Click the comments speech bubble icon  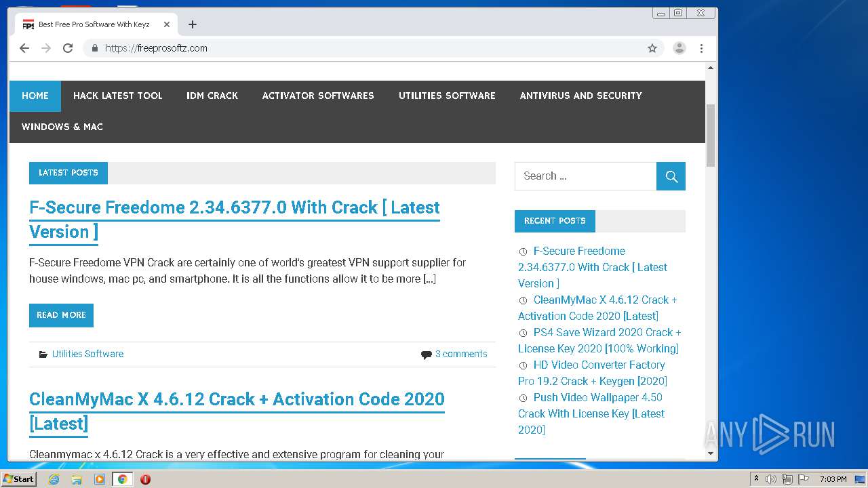[427, 354]
